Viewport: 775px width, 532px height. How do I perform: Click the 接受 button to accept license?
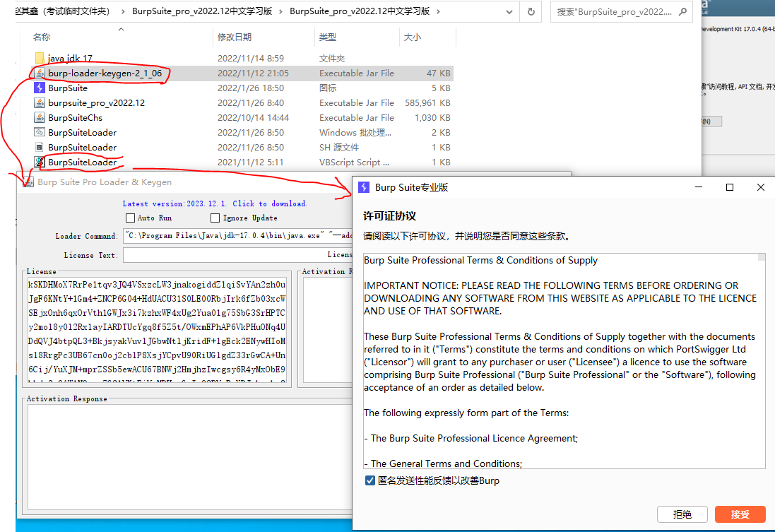click(x=740, y=514)
